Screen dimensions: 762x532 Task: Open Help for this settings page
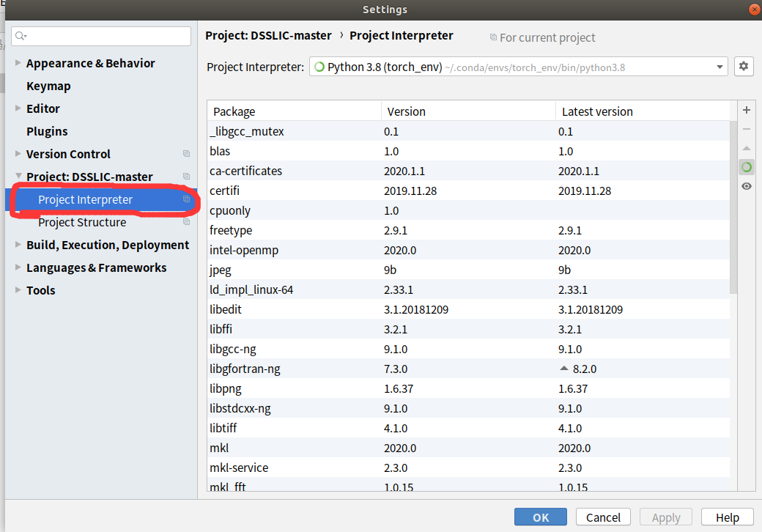[728, 517]
